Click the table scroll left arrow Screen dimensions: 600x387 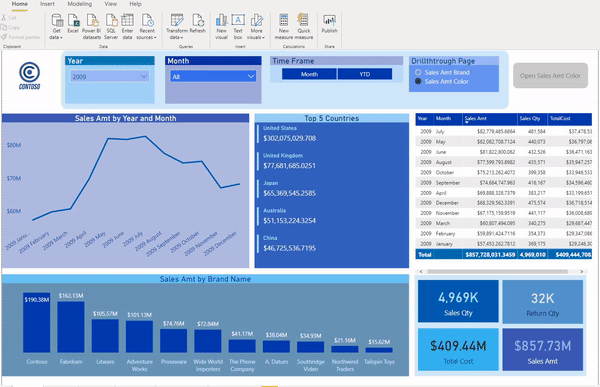click(x=421, y=271)
